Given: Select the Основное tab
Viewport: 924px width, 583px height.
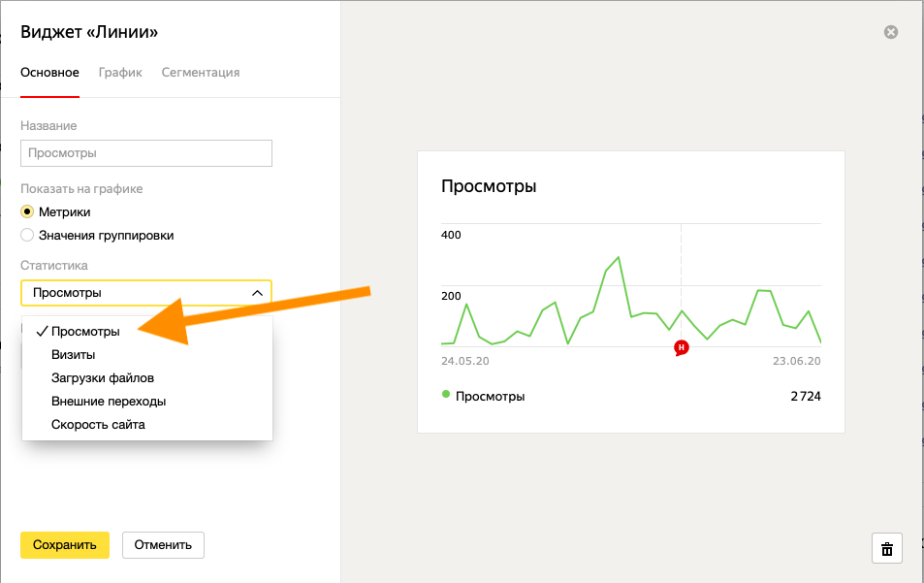Looking at the screenshot, I should 49,73.
